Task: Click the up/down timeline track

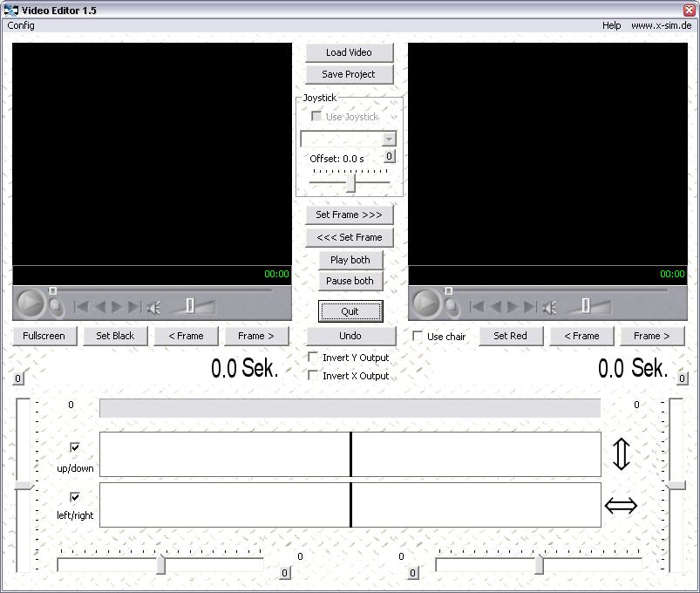Action: (x=350, y=454)
